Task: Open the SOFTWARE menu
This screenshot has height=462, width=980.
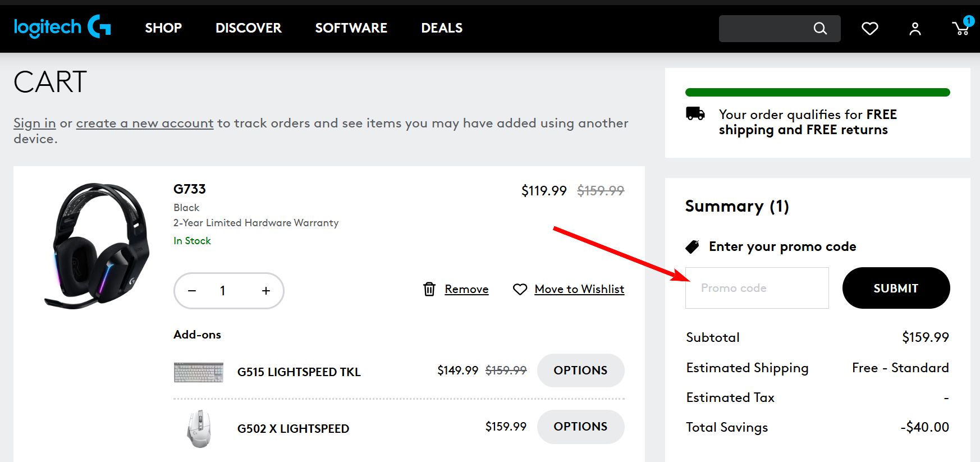Action: point(351,28)
